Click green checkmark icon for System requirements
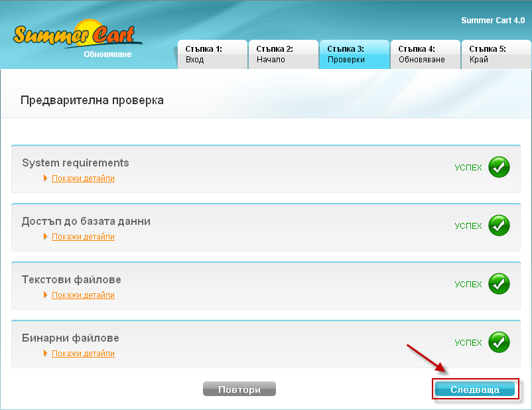 point(499,167)
